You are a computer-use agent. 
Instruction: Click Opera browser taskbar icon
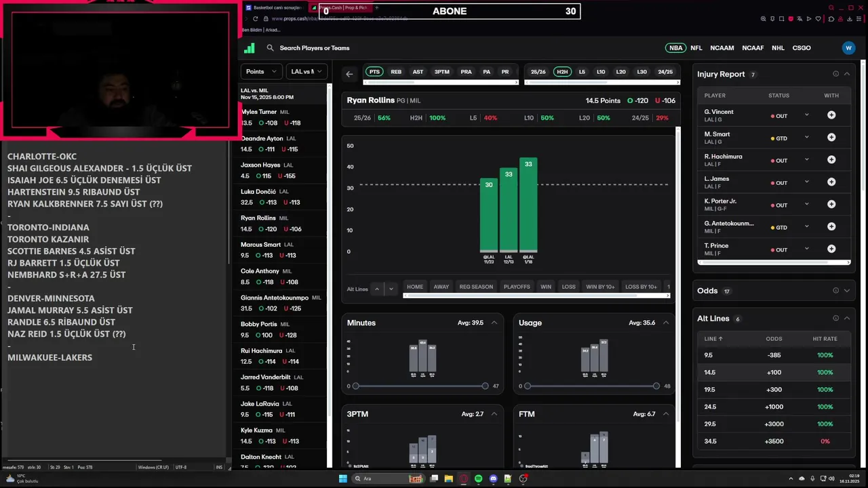[463, 479]
